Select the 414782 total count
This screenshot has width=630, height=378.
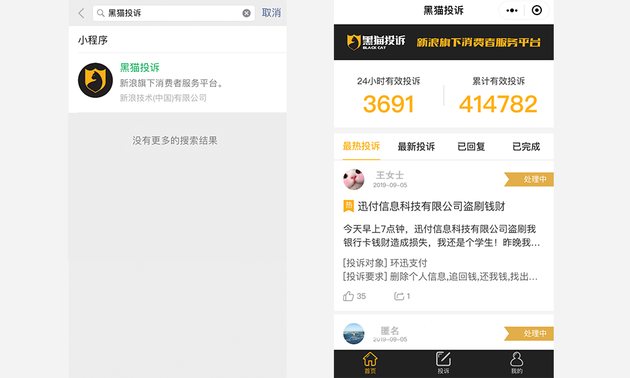click(x=498, y=104)
